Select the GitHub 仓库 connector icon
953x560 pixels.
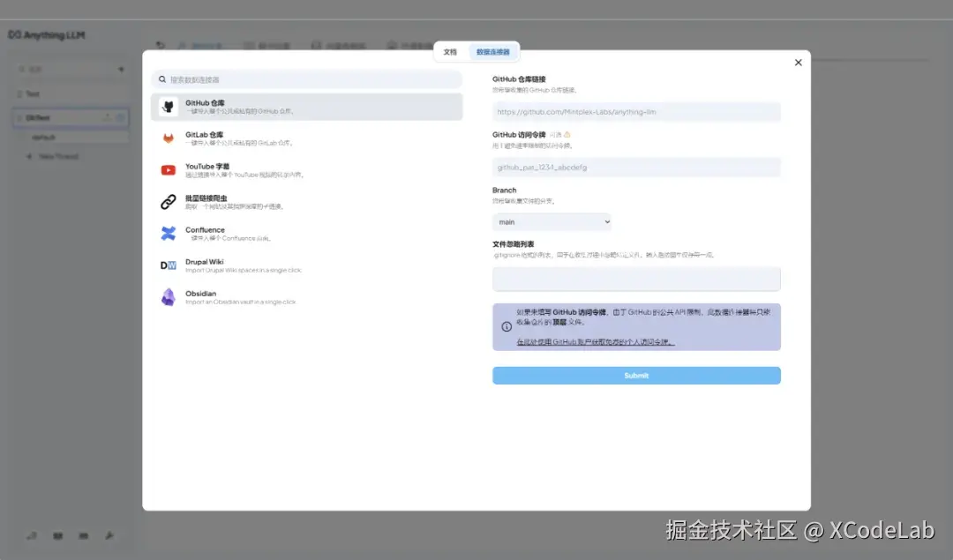click(x=166, y=106)
